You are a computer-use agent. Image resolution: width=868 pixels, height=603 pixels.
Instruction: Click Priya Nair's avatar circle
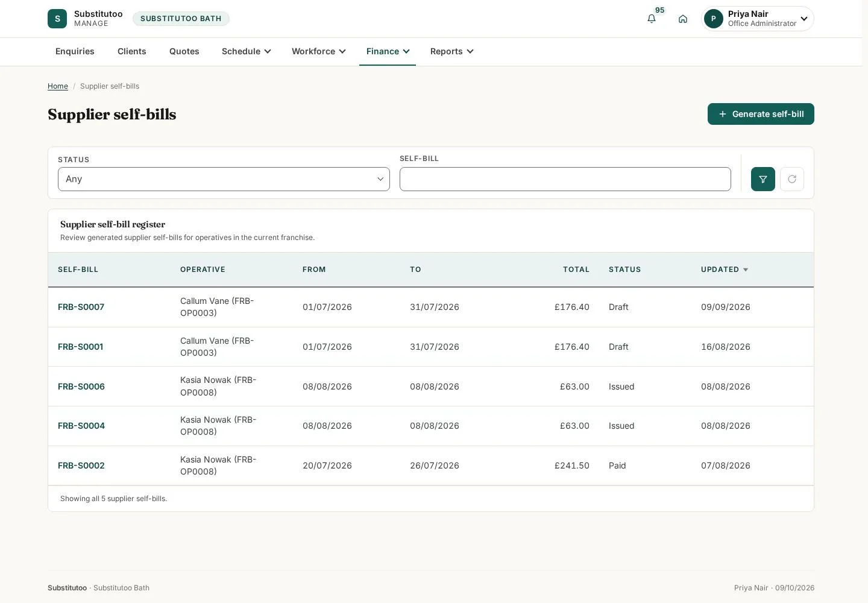coord(714,19)
